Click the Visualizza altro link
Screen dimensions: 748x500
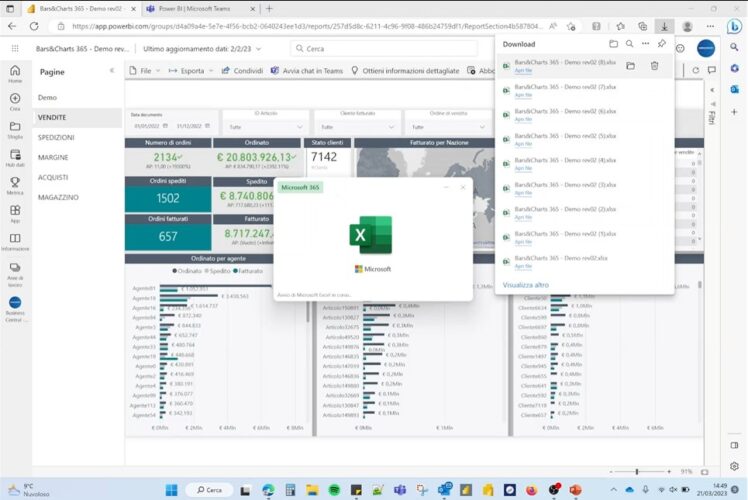526,285
